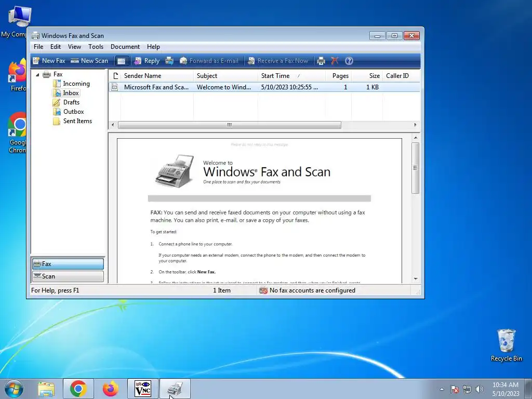Click the volume speaker tray icon
This screenshot has height=399, width=532.
(480, 389)
